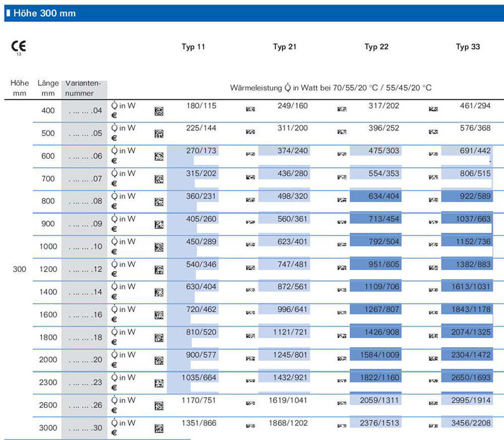Click the euro symbol in the 2600 mm row

click(x=114, y=410)
